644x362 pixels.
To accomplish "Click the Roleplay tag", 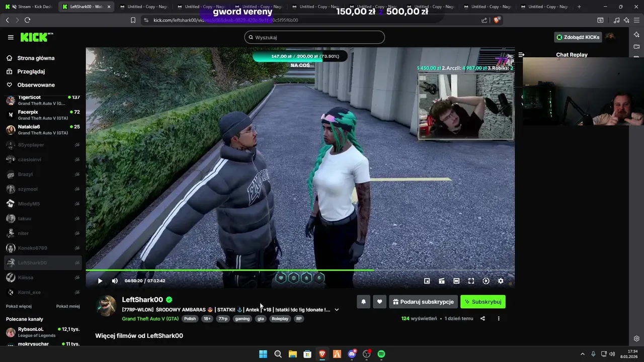I will [280, 319].
